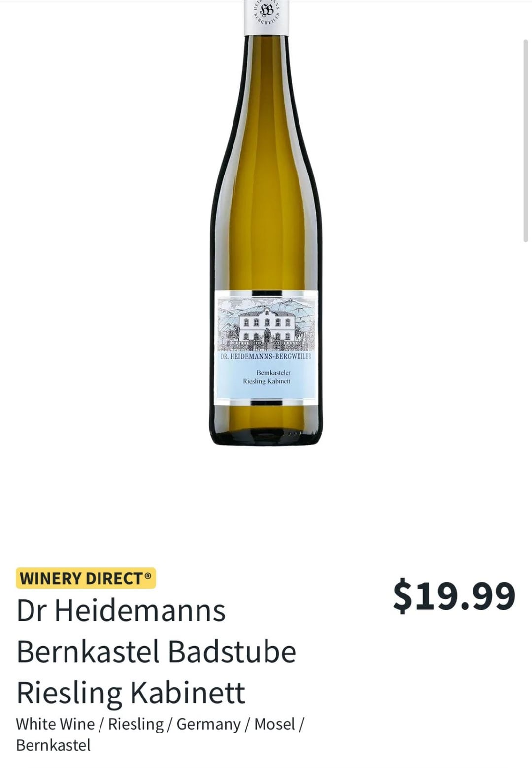The height and width of the screenshot is (768, 532).
Task: Go to the Bernkastel subregion link
Action: [53, 745]
